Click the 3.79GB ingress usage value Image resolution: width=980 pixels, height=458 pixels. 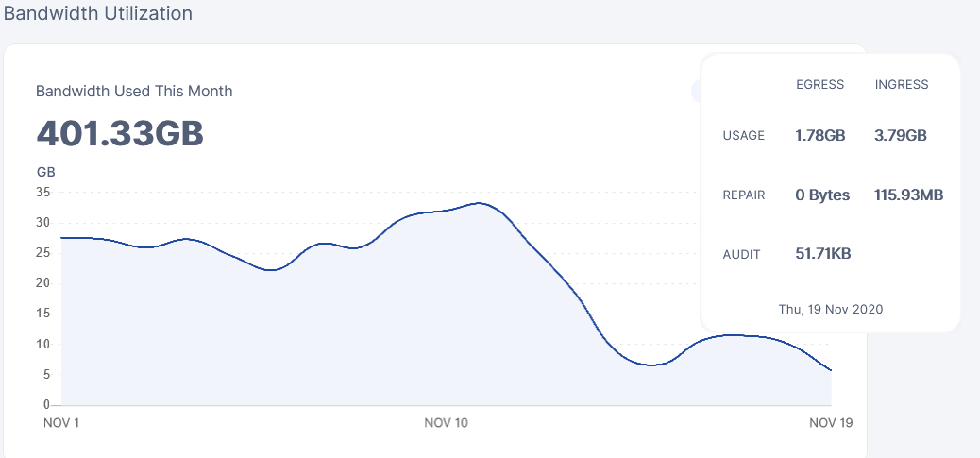pos(901,136)
